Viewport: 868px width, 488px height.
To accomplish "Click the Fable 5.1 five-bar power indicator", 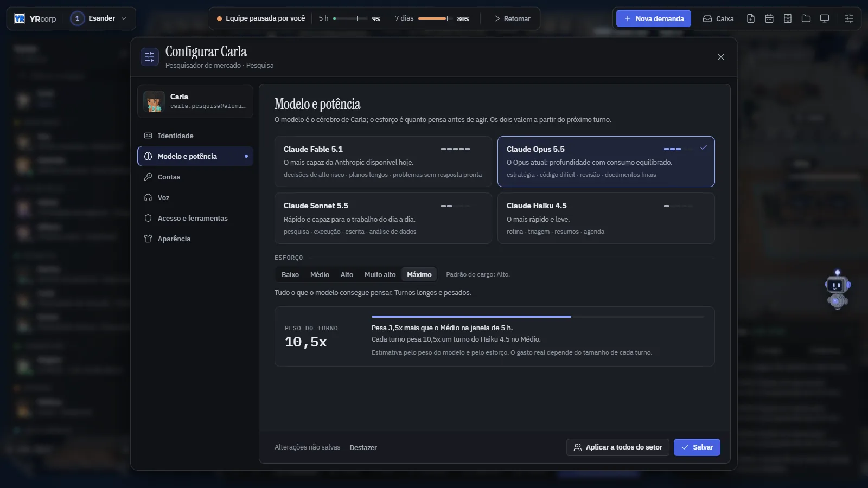I will (456, 149).
